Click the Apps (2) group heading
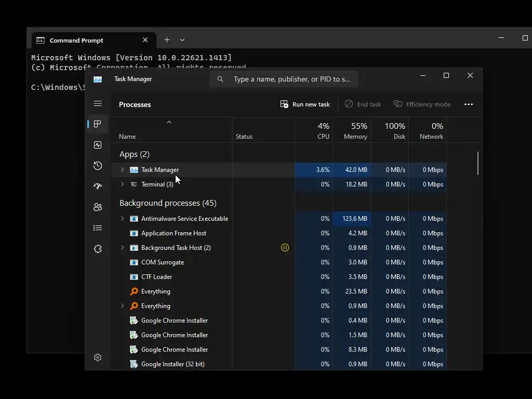Screen dimensions: 532x399 tap(135, 154)
